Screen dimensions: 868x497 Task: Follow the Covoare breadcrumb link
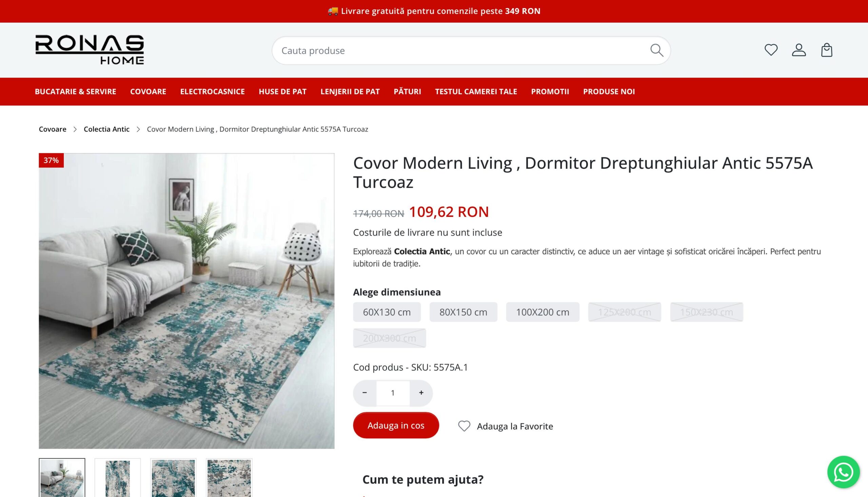coord(53,130)
